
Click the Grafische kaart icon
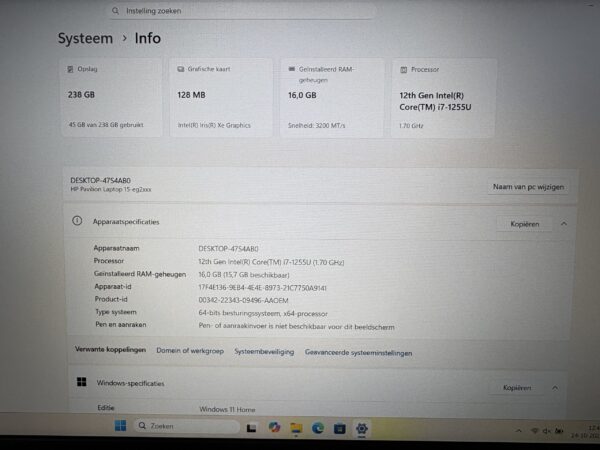(181, 69)
